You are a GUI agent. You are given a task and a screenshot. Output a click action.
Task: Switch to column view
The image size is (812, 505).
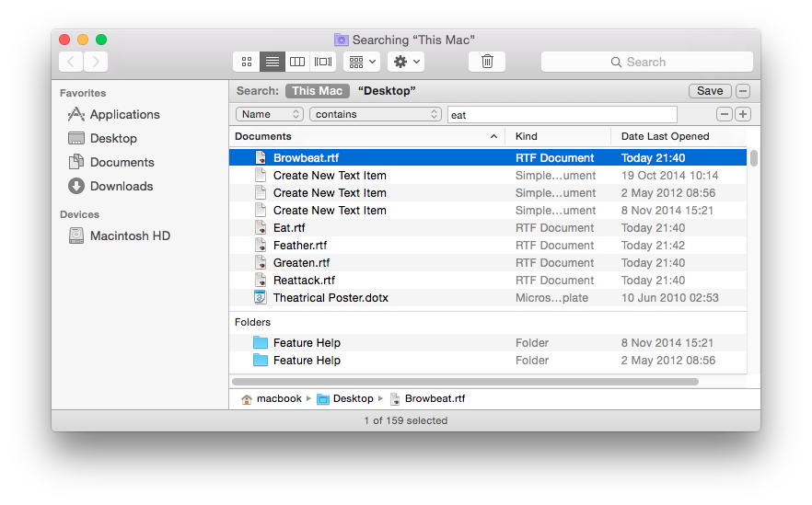tap(297, 62)
